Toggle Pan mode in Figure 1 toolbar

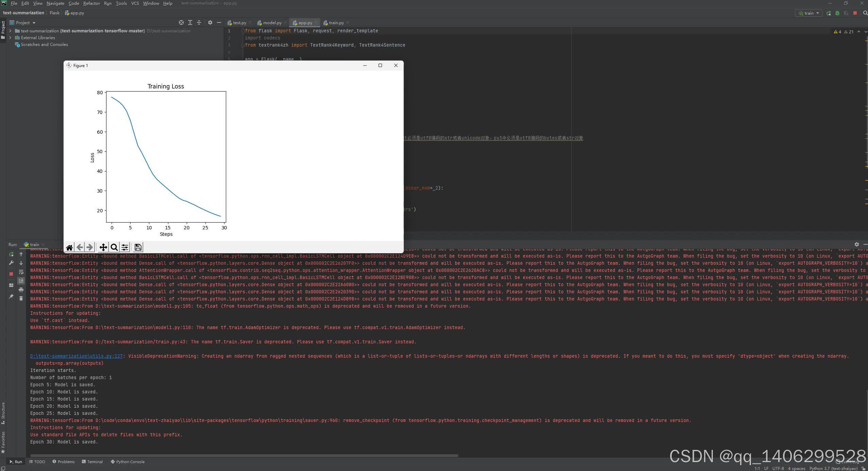pyautogui.click(x=103, y=247)
